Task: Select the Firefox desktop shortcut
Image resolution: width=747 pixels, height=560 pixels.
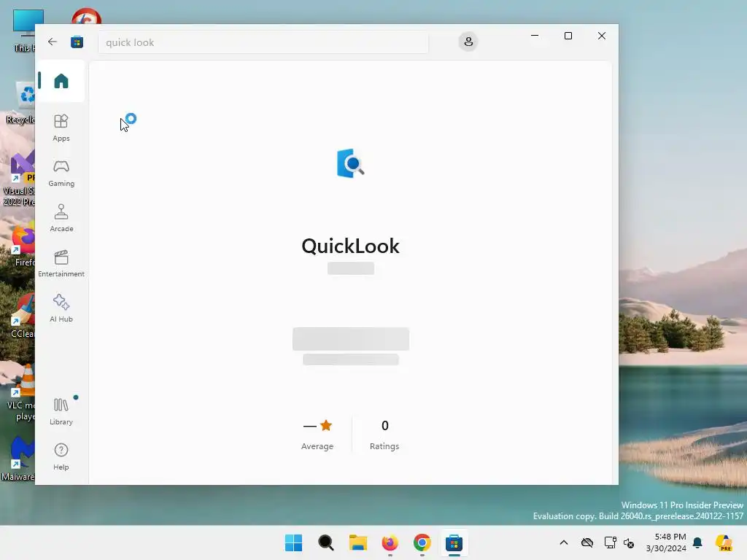Action: (x=24, y=245)
